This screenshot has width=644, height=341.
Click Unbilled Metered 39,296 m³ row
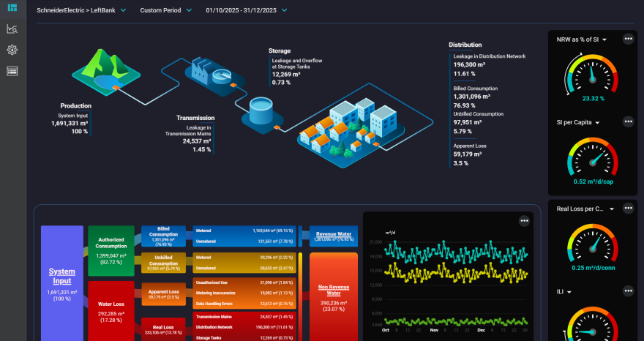pos(244,258)
